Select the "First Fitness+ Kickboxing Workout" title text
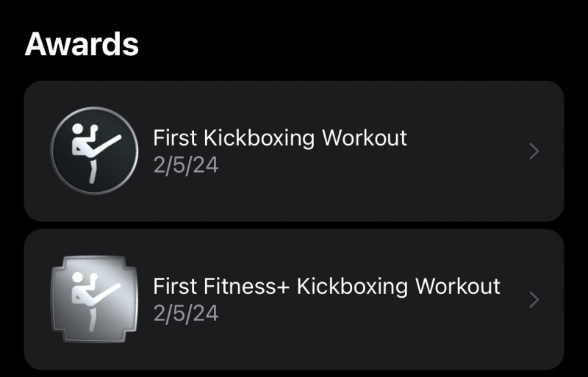The height and width of the screenshot is (377, 588). point(326,286)
